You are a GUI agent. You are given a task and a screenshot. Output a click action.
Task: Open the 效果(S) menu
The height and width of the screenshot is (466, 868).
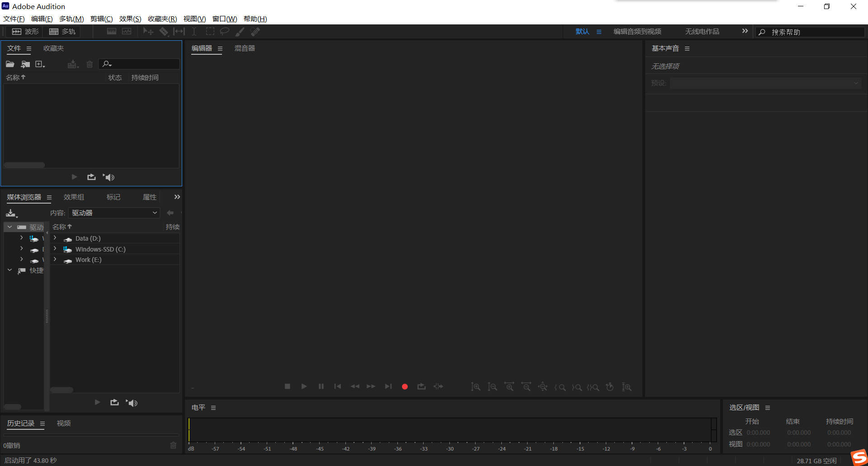coord(130,19)
